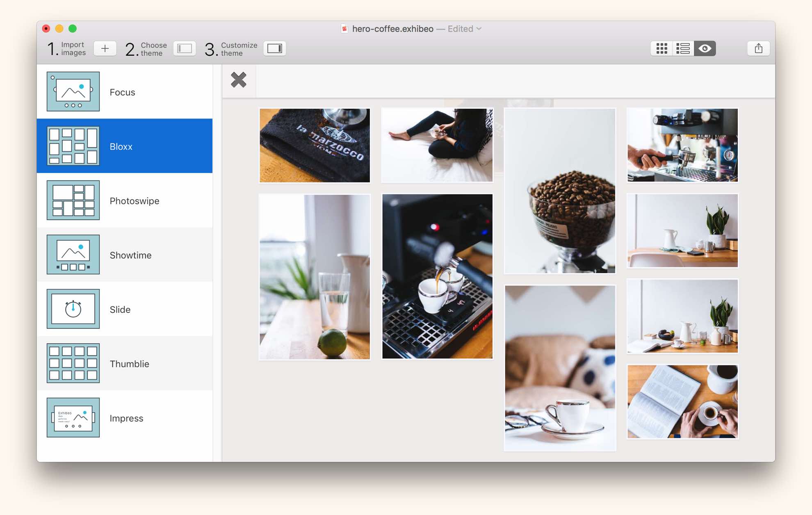Toggle the Choose theme left sidebar panel

[184, 48]
